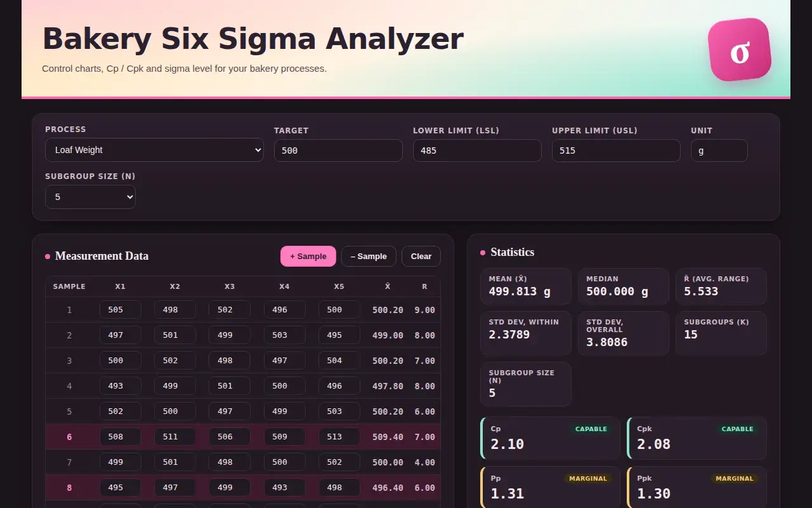Viewport: 812px width, 508px height.
Task: Select sample 3 X5 cell with 504
Action: pyautogui.click(x=339, y=361)
